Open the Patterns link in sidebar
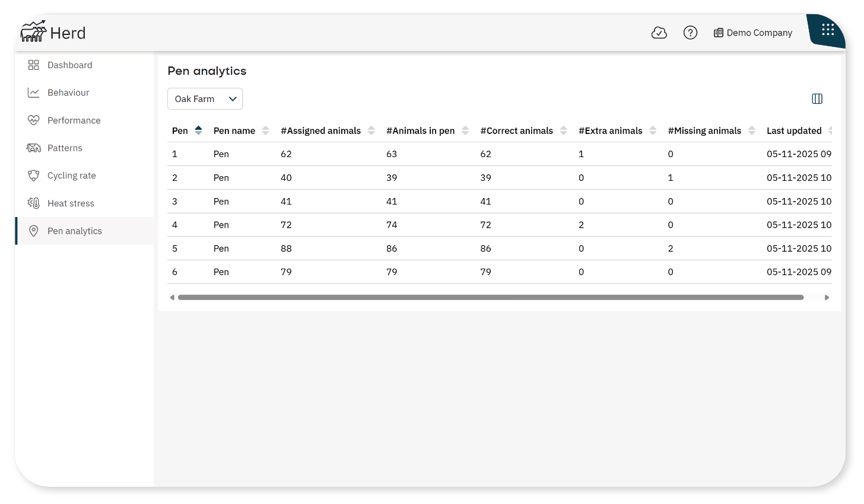Image resolution: width=864 pixels, height=504 pixels. click(x=65, y=148)
